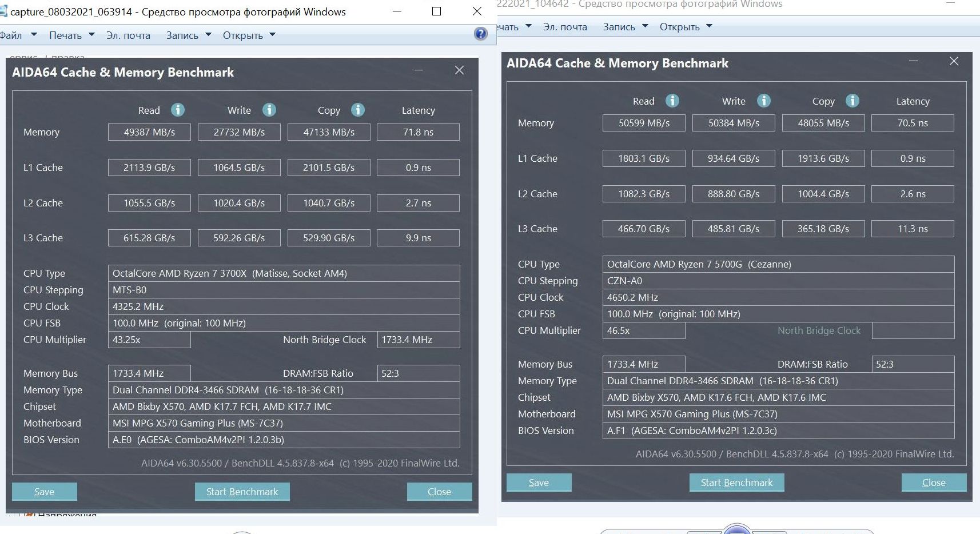
Task: Open the Печать dropdown in the capture_08032021 window
Action: [71, 35]
